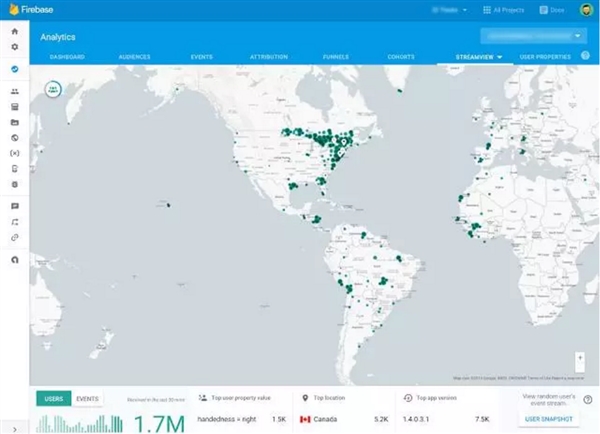Switch to the EVENTS toggle tab
Viewport: 600px width, 434px height.
[x=87, y=398]
